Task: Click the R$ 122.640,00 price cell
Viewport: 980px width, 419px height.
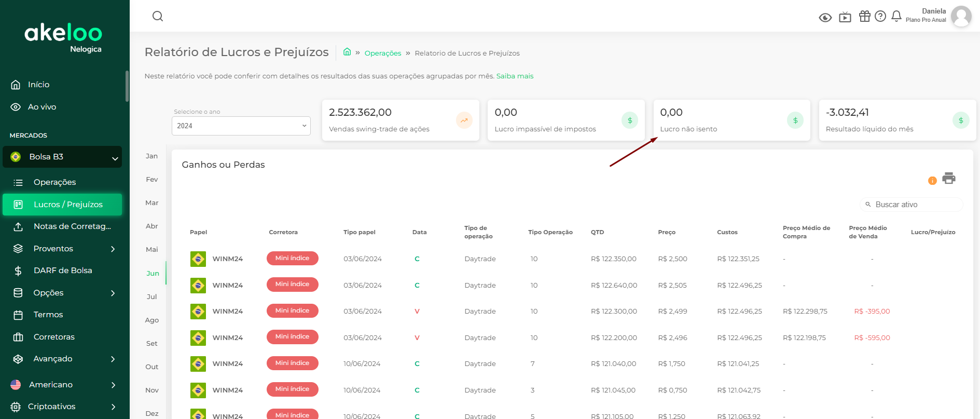Action: (x=614, y=285)
